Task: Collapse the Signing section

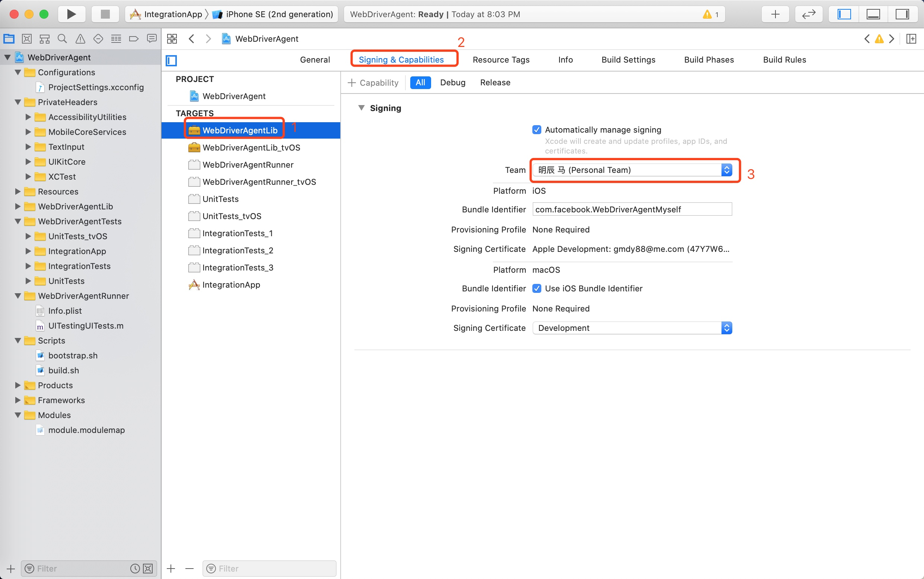Action: pos(361,108)
